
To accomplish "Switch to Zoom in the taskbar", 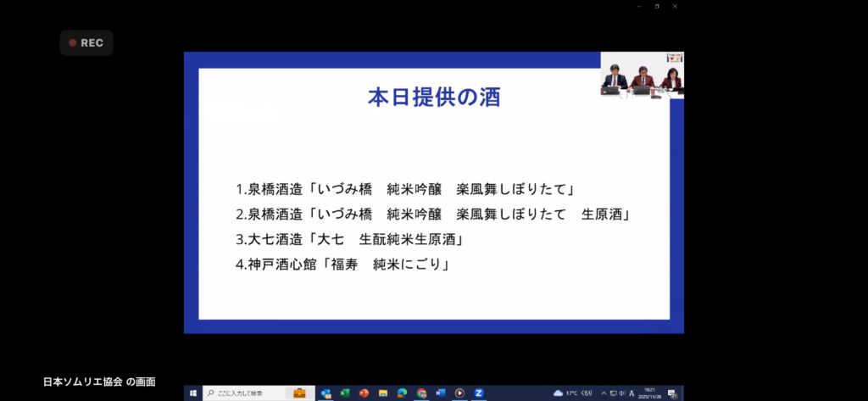I will point(479,393).
